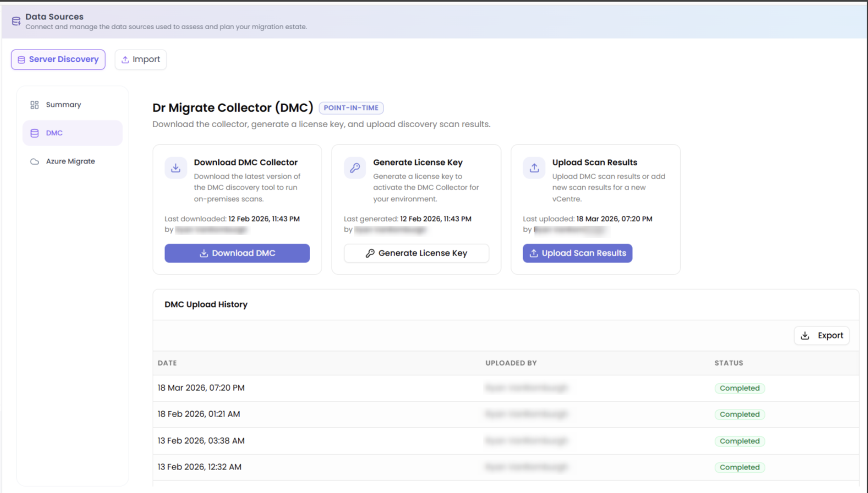
Task: Click the upload icon on Upload Scan Results card
Action: click(x=534, y=168)
